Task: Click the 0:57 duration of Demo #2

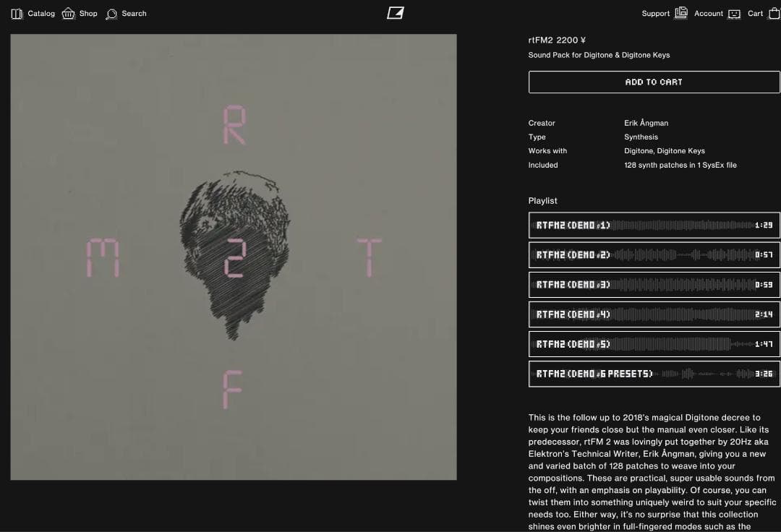Action: tap(764, 255)
